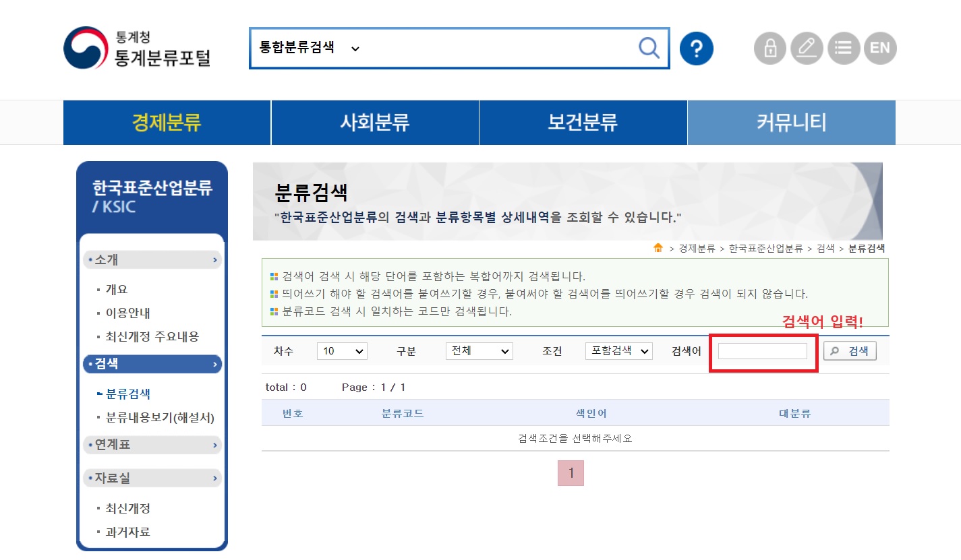
Task: Open the blue question mark help icon
Action: 697,48
